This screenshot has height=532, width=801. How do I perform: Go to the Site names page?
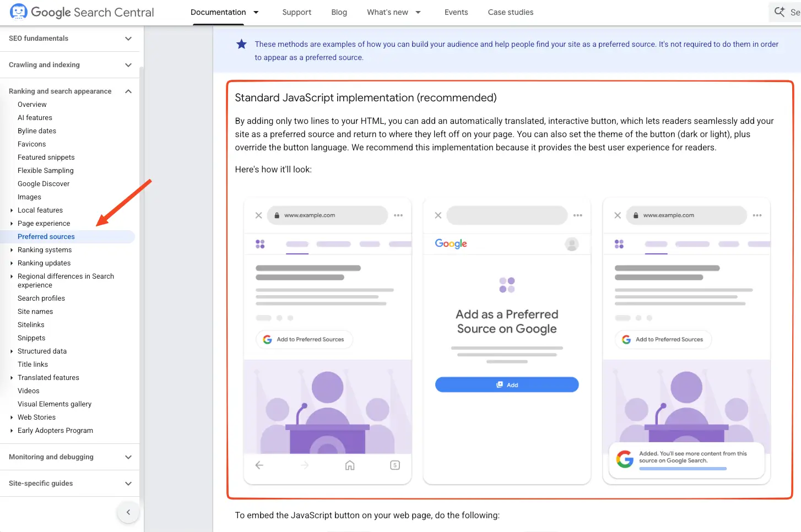(35, 312)
